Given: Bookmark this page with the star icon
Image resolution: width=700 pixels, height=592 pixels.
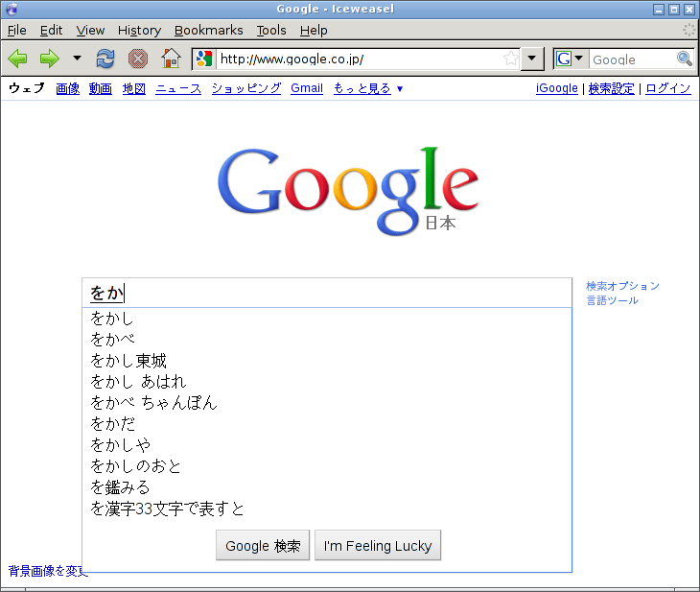Looking at the screenshot, I should [511, 59].
